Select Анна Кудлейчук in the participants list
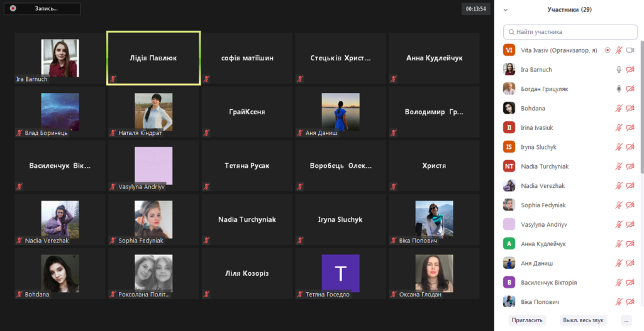This screenshot has width=644, height=331. pos(543,244)
